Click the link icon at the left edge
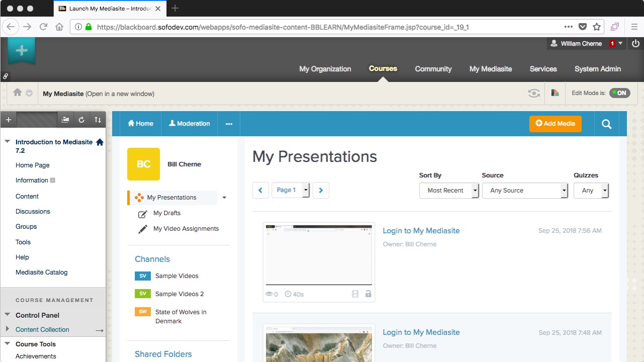 tap(6, 76)
